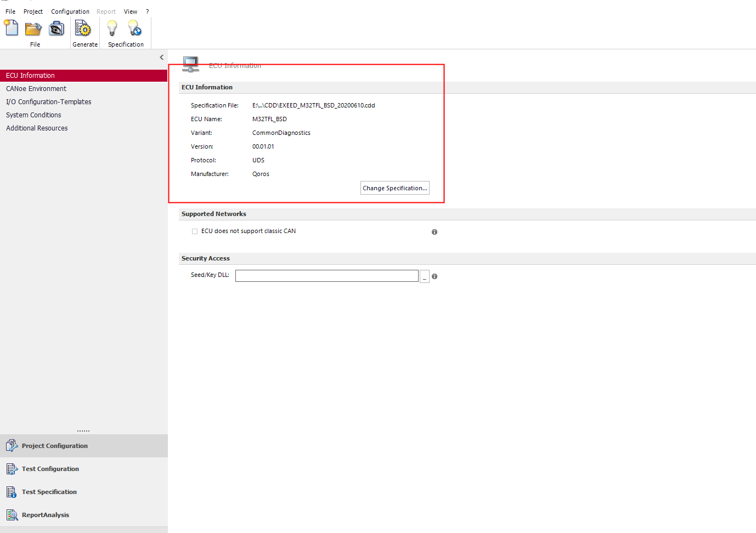Open the File menu
Screen dimensions: 756x533
coord(10,12)
